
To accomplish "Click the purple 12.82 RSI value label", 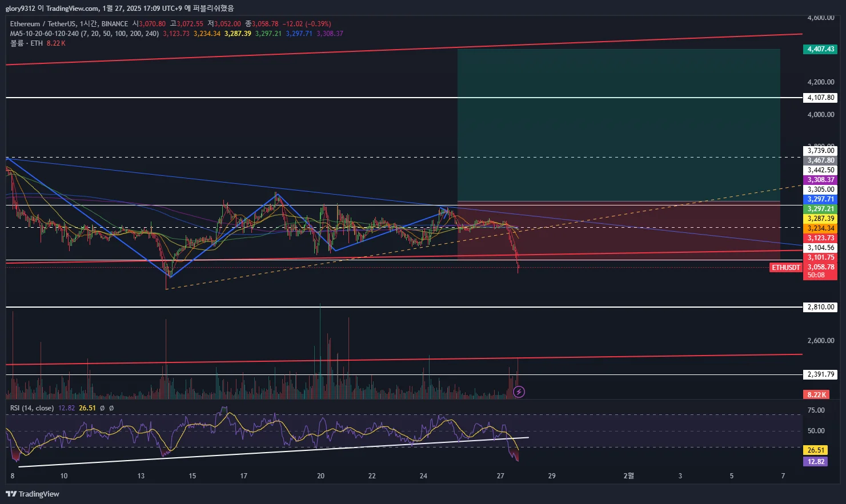I will (x=816, y=461).
